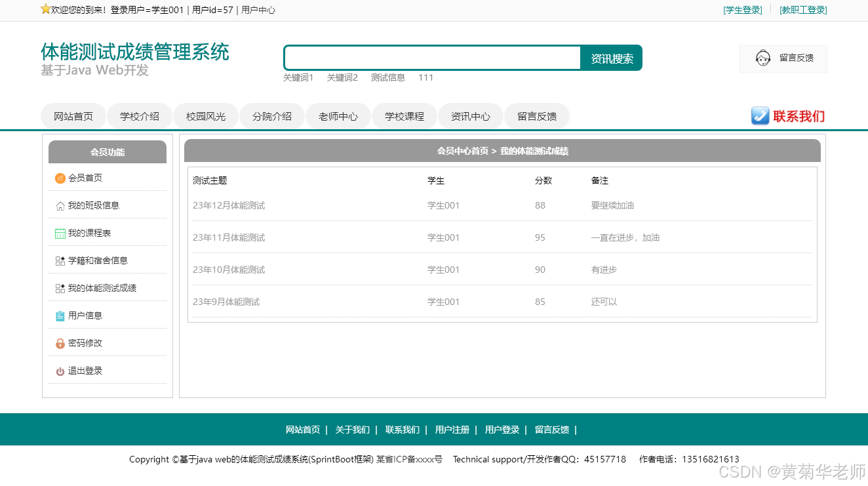Select the 关键词1 keyword link
Viewport: 868px width, 486px height.
point(298,77)
